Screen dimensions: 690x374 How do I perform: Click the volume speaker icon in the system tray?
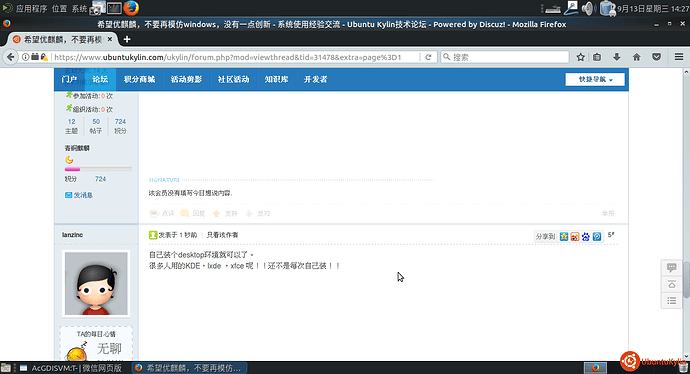click(587, 8)
